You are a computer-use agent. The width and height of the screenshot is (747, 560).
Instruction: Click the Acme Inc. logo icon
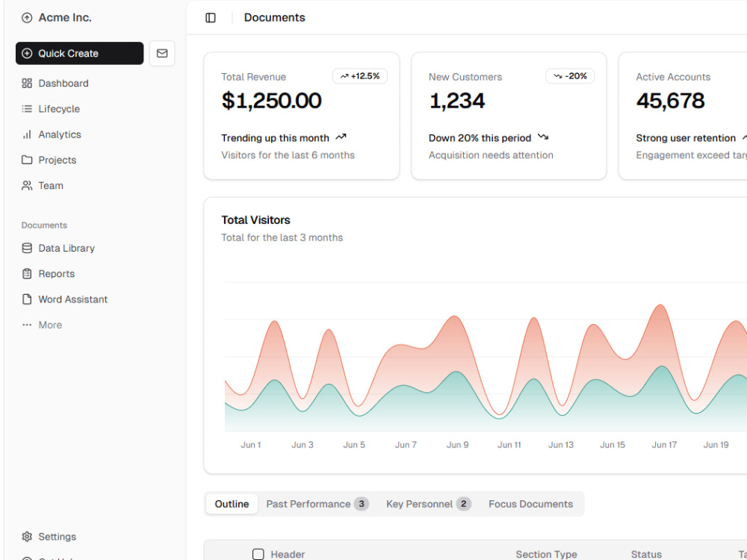[x=27, y=18]
